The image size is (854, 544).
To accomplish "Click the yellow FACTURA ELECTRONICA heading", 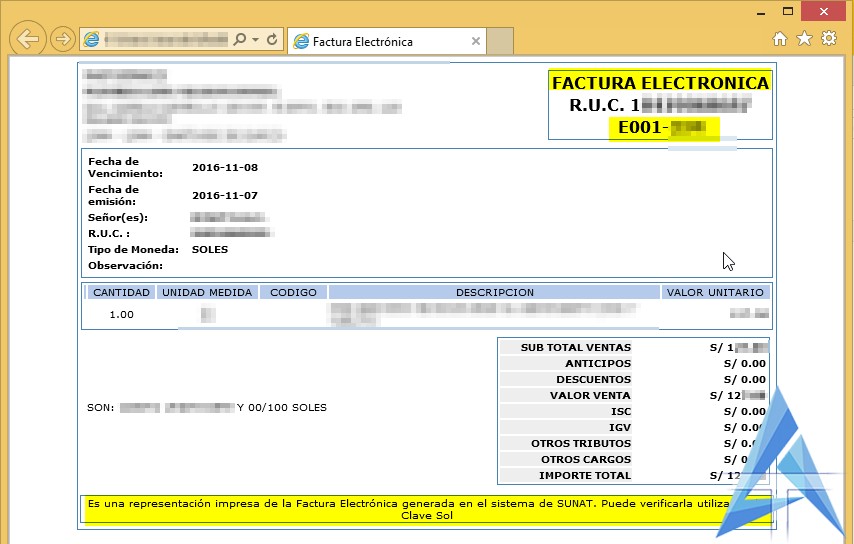I will (660, 83).
